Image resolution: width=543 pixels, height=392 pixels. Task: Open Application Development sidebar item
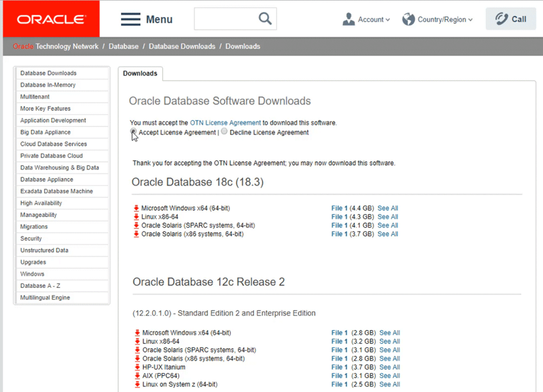coord(63,120)
